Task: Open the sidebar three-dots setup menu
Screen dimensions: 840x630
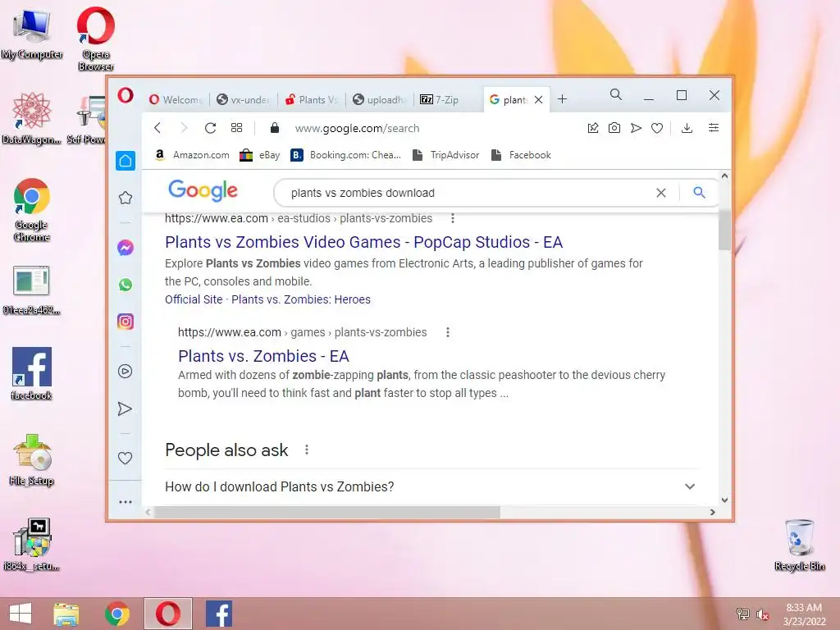Action: (x=126, y=502)
